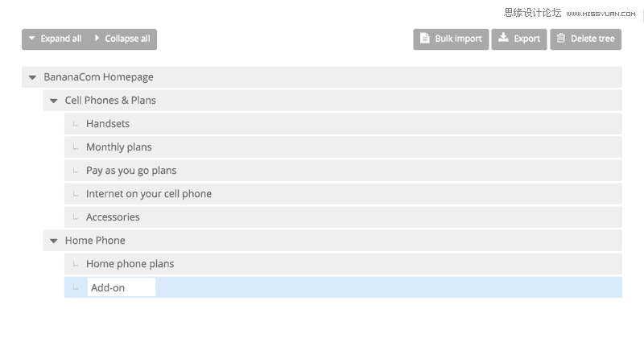
Task: Collapse the Home Phone node
Action: (54, 241)
